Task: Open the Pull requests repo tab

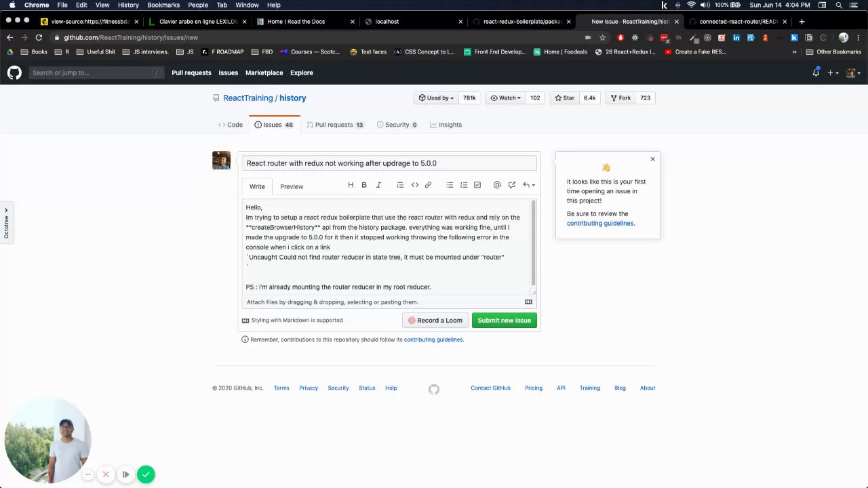Action: pos(335,125)
